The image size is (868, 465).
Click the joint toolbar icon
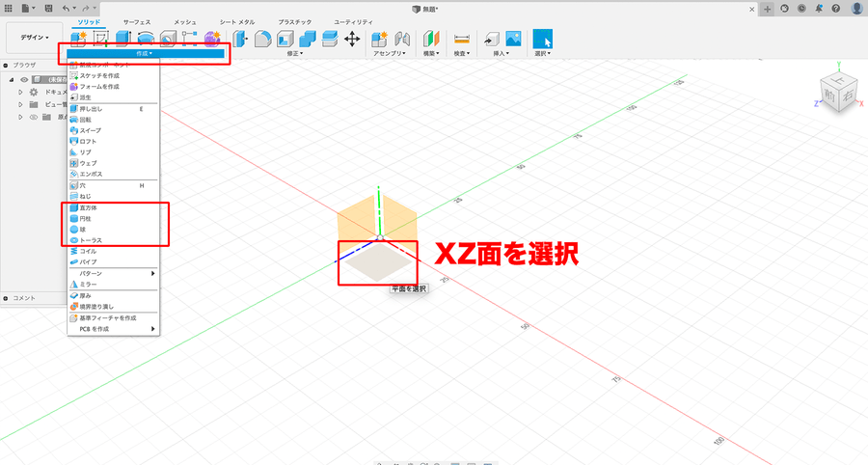[x=402, y=39]
